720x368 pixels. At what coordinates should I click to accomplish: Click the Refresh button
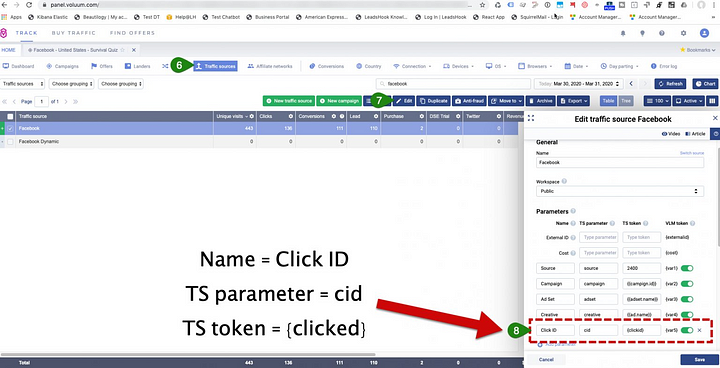(670, 84)
